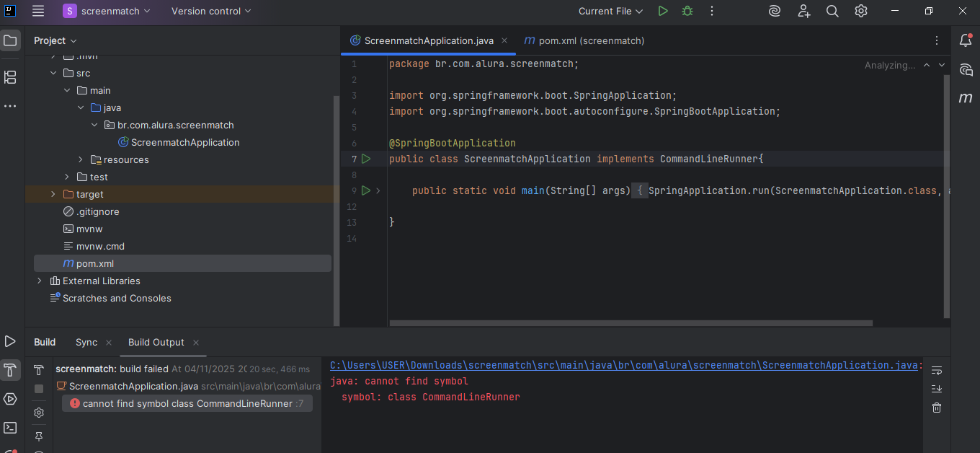
Task: Open the Maven tool window on the right
Action: tap(966, 98)
